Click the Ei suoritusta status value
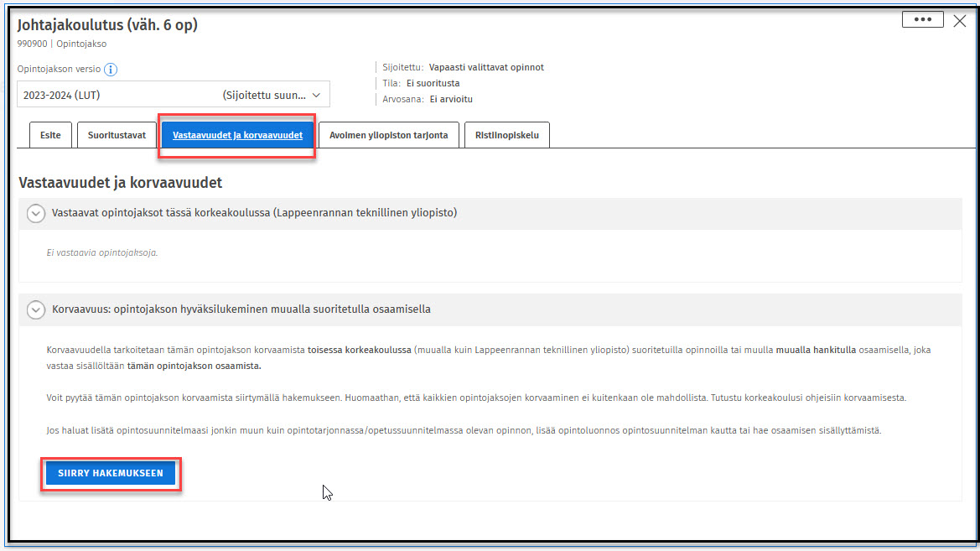The height and width of the screenshot is (551, 980). [x=433, y=83]
